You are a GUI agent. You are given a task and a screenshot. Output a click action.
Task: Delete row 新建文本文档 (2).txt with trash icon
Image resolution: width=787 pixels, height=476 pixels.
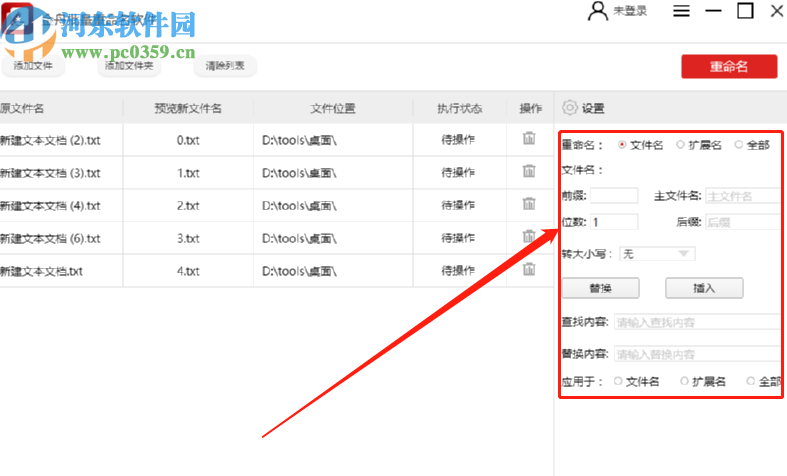tap(529, 138)
